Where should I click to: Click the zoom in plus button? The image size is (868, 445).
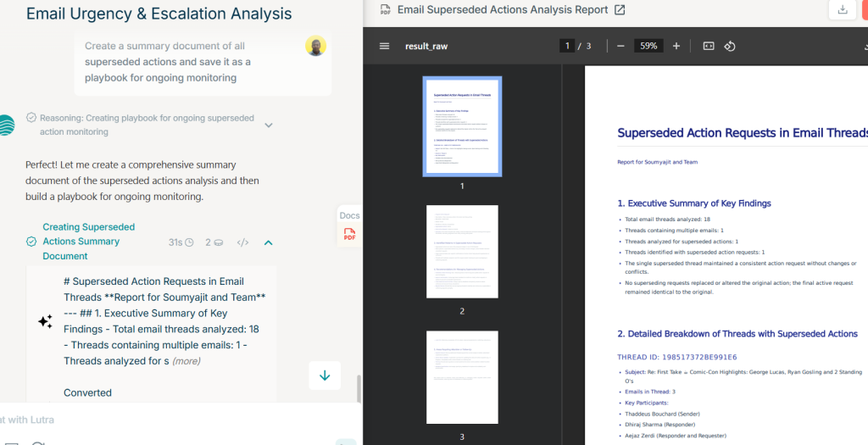pyautogui.click(x=676, y=46)
